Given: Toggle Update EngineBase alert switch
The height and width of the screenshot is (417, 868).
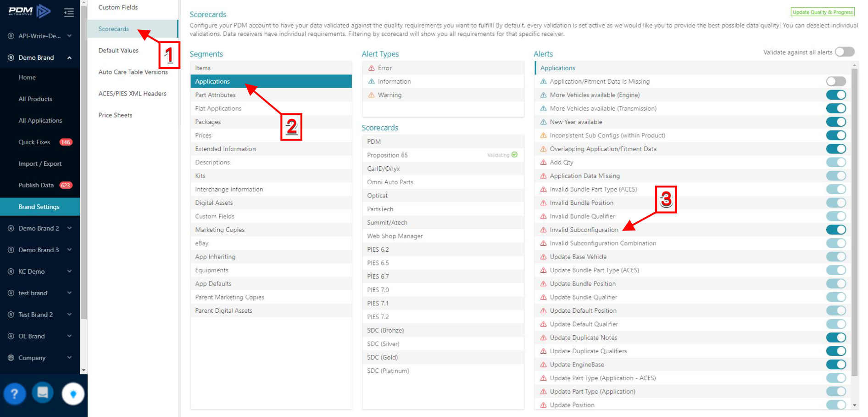Looking at the screenshot, I should click(x=836, y=365).
